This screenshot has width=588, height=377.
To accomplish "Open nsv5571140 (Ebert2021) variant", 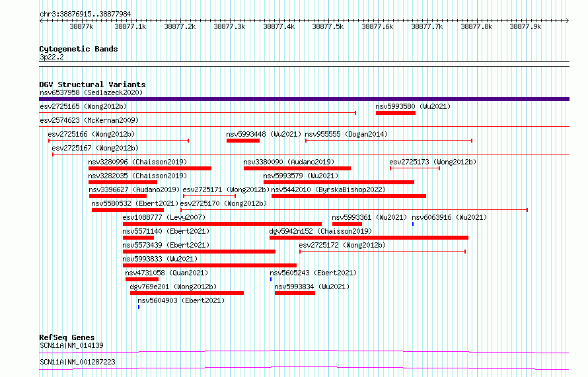I will (x=166, y=231).
